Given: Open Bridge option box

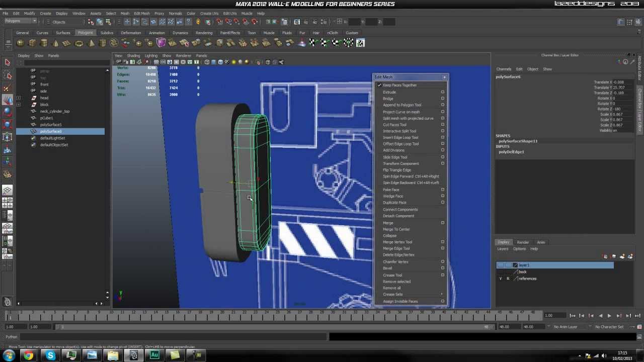Looking at the screenshot, I should click(x=443, y=99).
